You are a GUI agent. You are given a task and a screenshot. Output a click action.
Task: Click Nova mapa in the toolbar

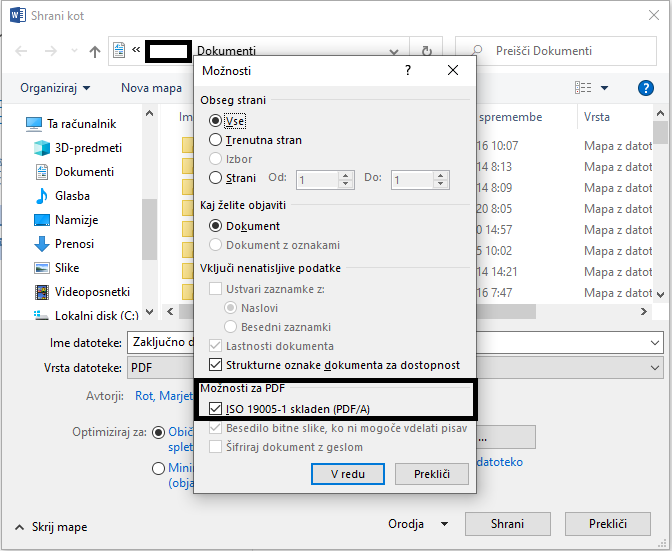pos(151,88)
